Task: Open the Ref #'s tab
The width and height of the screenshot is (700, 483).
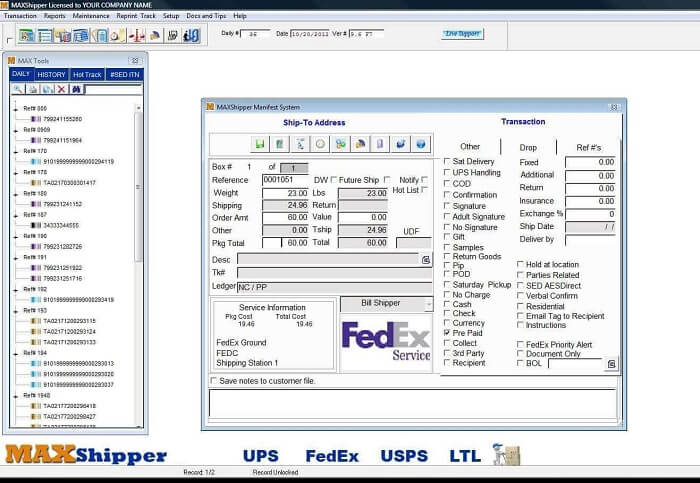Action: coord(588,147)
